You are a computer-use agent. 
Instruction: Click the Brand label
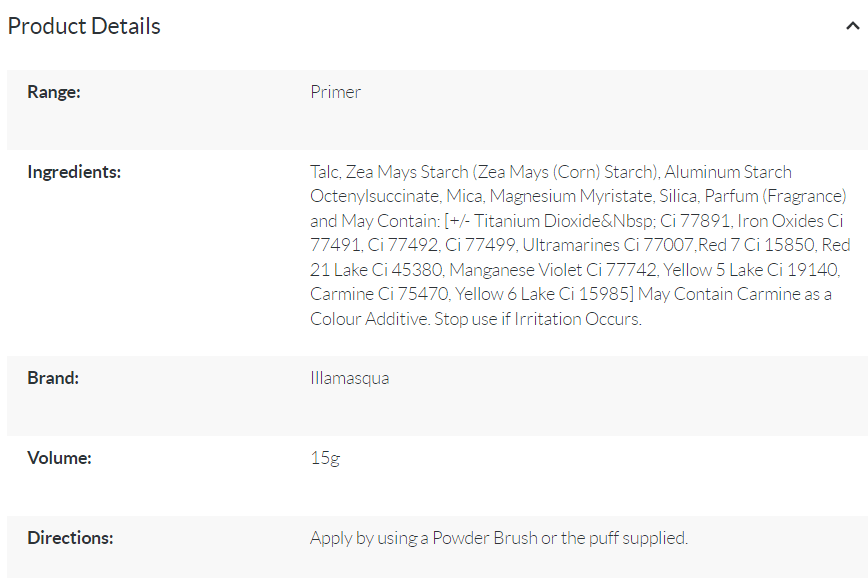pyautogui.click(x=53, y=378)
